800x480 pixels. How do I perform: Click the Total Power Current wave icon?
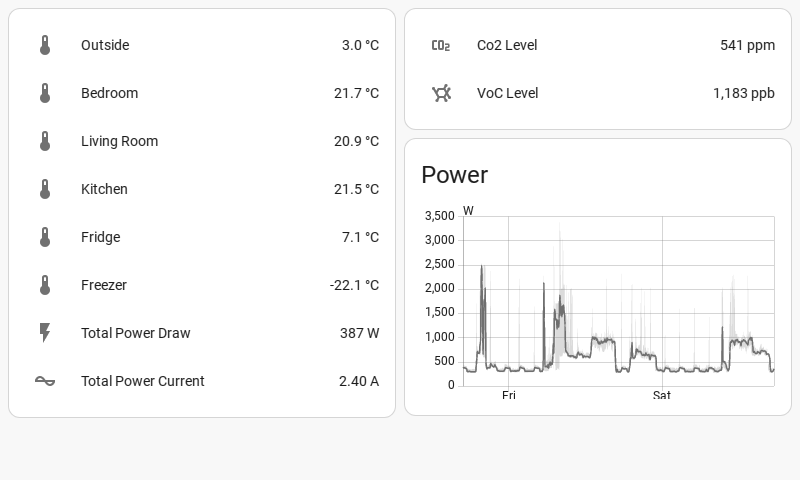(x=45, y=381)
